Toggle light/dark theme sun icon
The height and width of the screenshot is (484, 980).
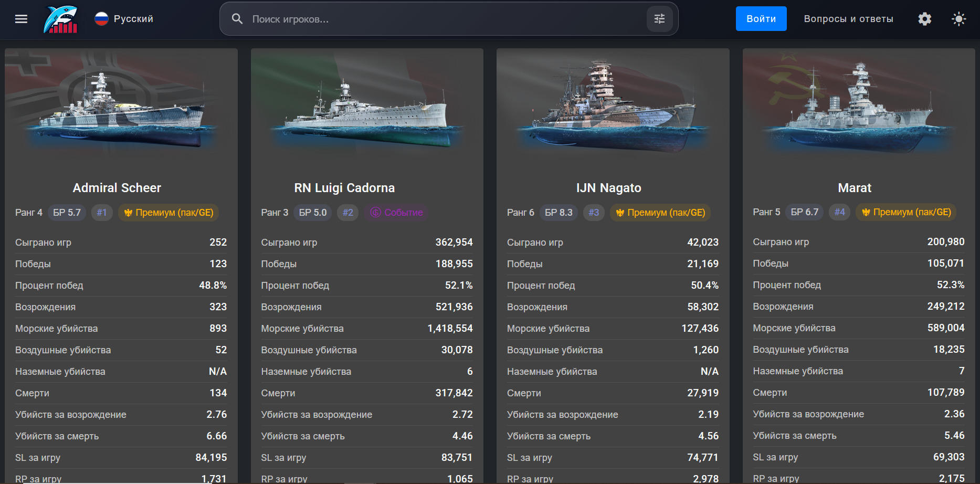959,19
